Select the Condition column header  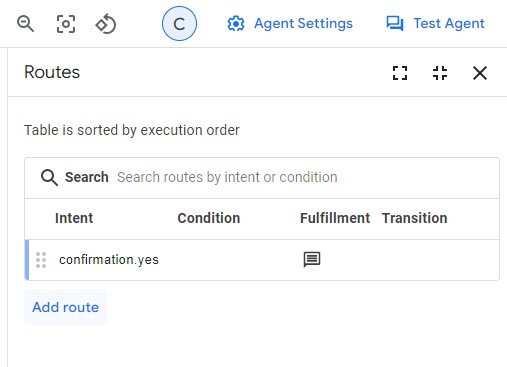209,218
